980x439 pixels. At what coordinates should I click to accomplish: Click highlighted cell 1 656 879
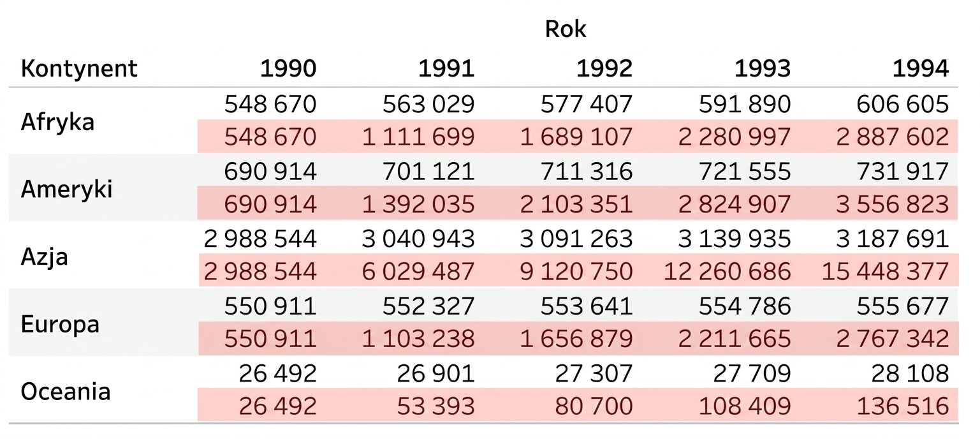tap(576, 339)
